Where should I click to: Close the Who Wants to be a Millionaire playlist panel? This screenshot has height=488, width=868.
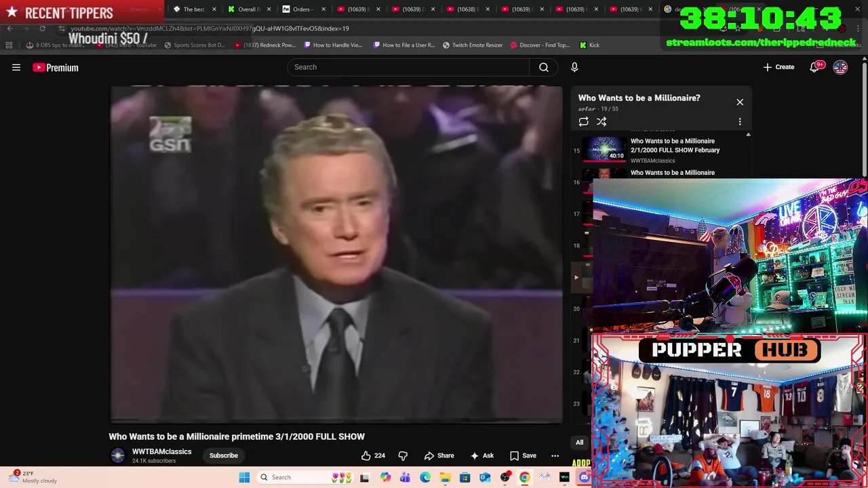[x=740, y=102]
